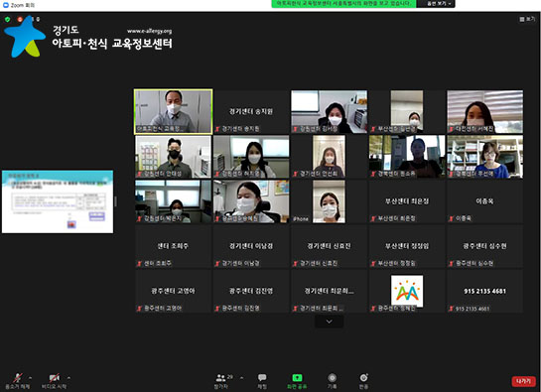Open the 채팅 chat bubble icon
541x392 pixels.
click(x=262, y=377)
